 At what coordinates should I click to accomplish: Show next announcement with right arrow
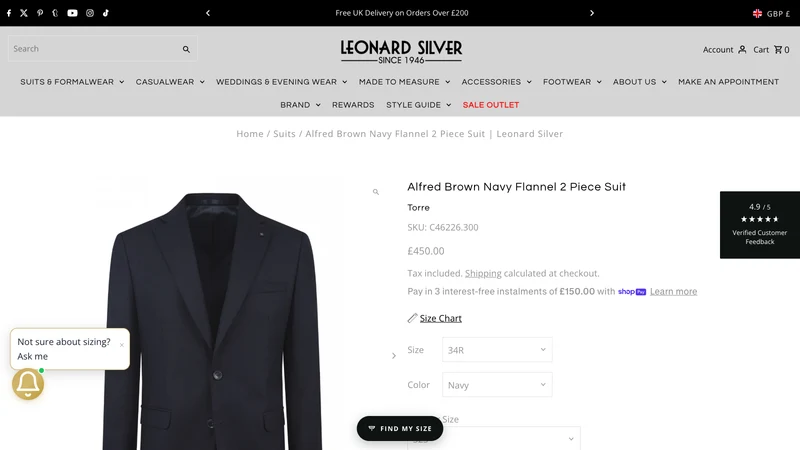pos(592,13)
